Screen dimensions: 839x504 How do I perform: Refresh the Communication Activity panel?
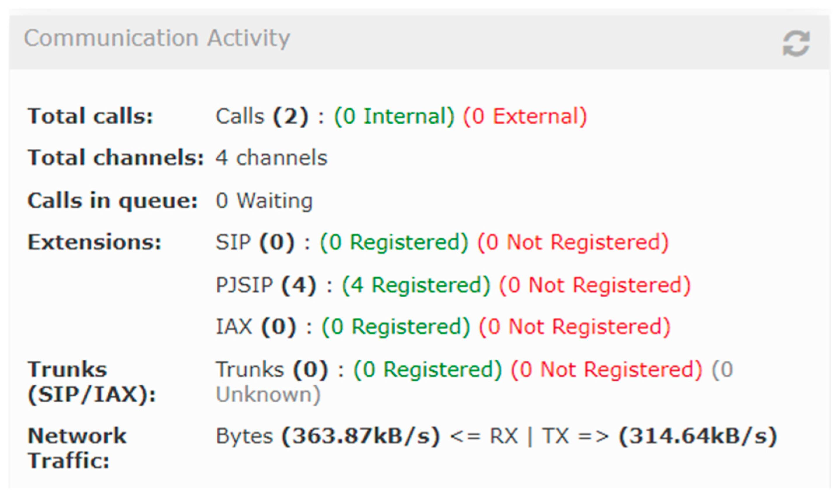(x=796, y=43)
